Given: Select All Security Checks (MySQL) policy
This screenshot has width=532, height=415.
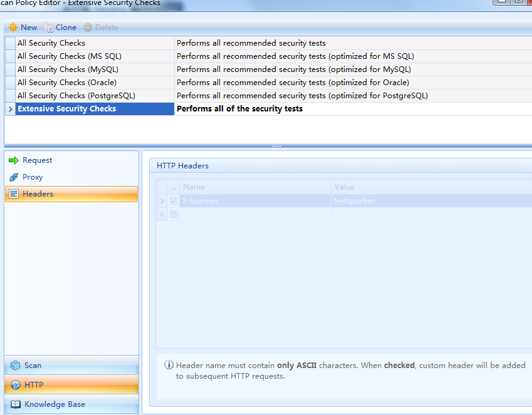Looking at the screenshot, I should [x=68, y=69].
